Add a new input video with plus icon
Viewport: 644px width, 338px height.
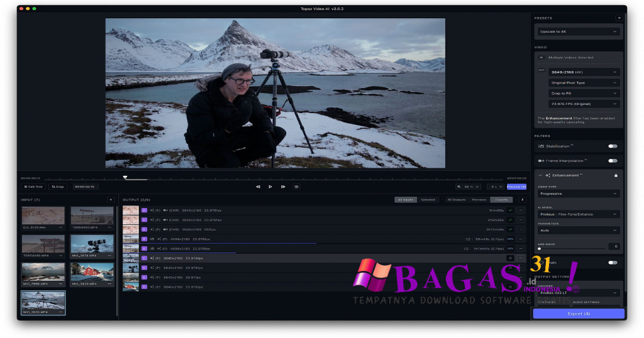[111, 200]
